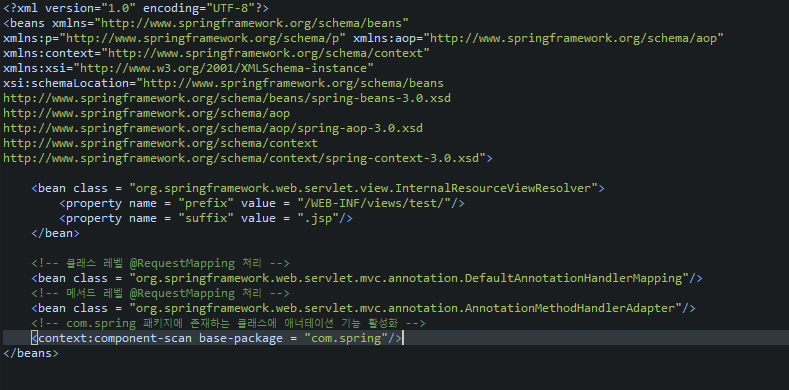
Task: Click the InternalResourceViewResolver bean line
Action: 318,188
